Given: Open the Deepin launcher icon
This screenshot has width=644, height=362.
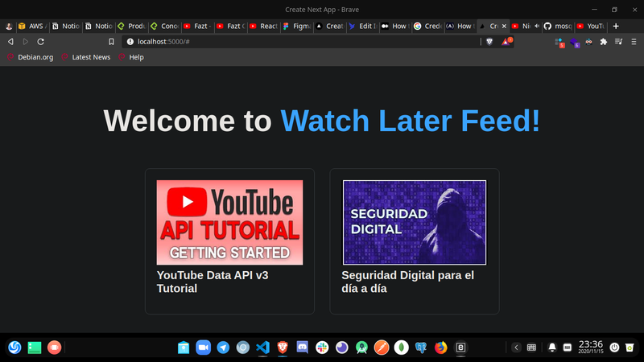Looking at the screenshot, I should tap(14, 348).
